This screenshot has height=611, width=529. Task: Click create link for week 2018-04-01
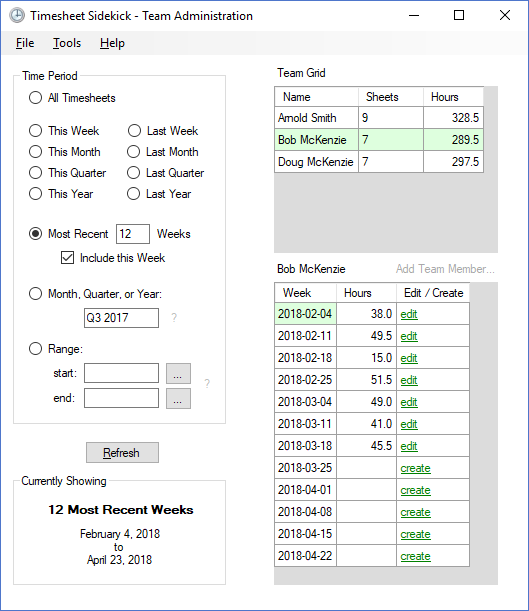click(416, 490)
